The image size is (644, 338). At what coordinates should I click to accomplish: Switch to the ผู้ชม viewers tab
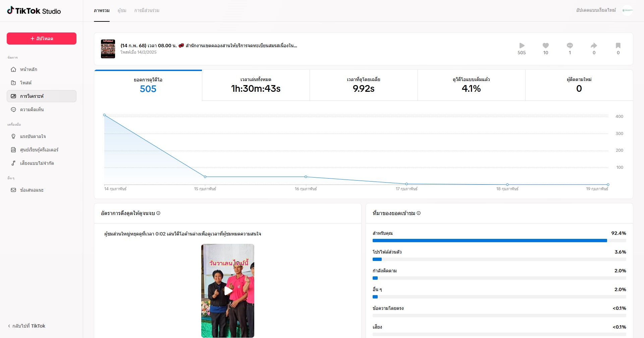coord(122,11)
